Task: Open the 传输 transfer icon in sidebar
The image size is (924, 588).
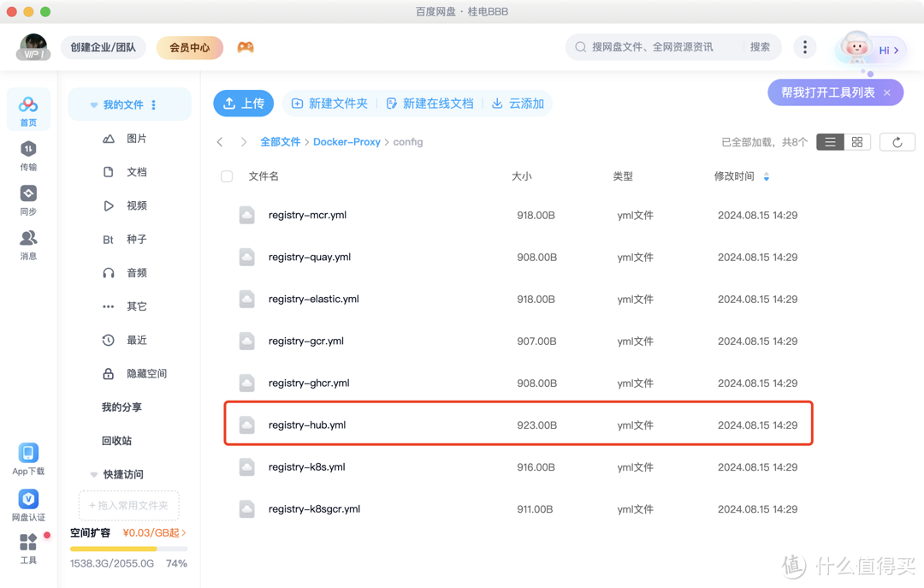Action: click(x=28, y=150)
